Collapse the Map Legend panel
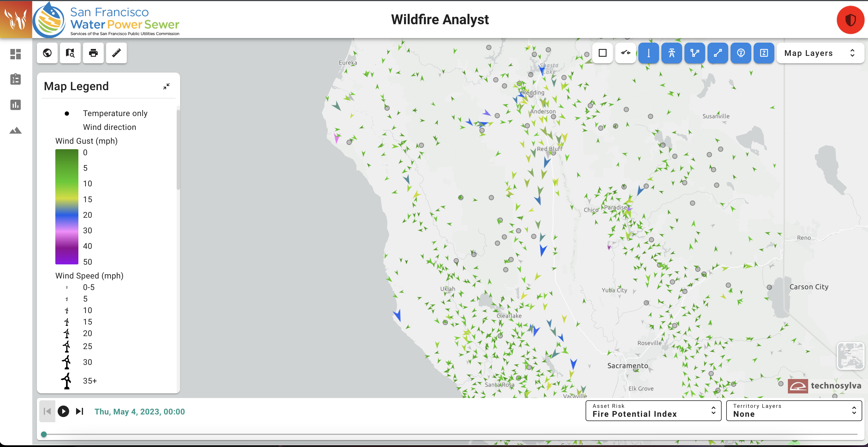The image size is (868, 447). point(167,87)
